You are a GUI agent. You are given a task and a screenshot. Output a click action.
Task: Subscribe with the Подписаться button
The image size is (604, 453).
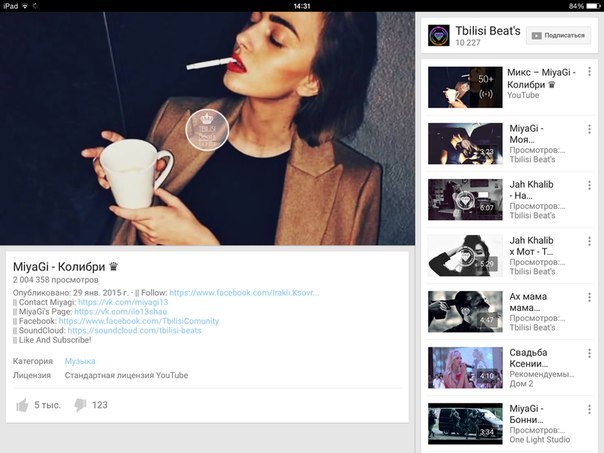click(x=558, y=36)
